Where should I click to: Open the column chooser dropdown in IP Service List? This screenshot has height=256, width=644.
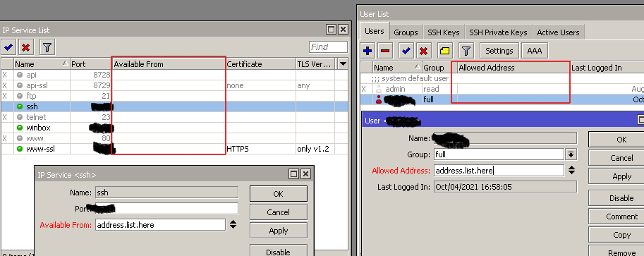click(x=343, y=63)
